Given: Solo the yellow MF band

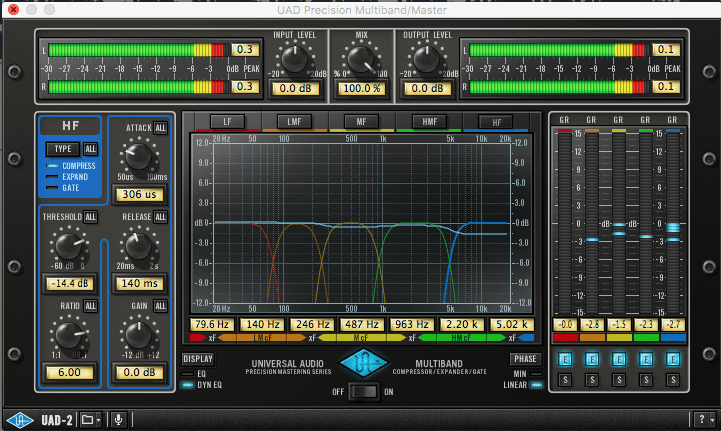Looking at the screenshot, I should coord(619,380).
